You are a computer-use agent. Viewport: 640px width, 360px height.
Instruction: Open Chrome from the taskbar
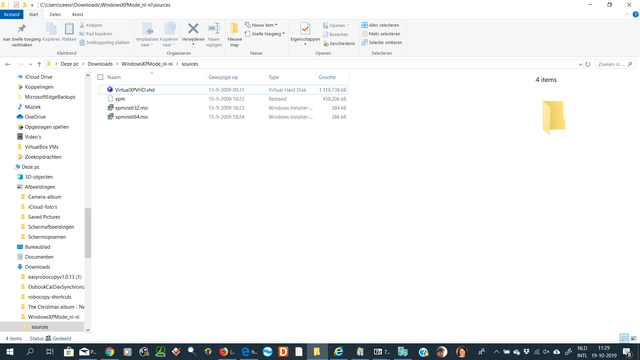click(x=109, y=351)
